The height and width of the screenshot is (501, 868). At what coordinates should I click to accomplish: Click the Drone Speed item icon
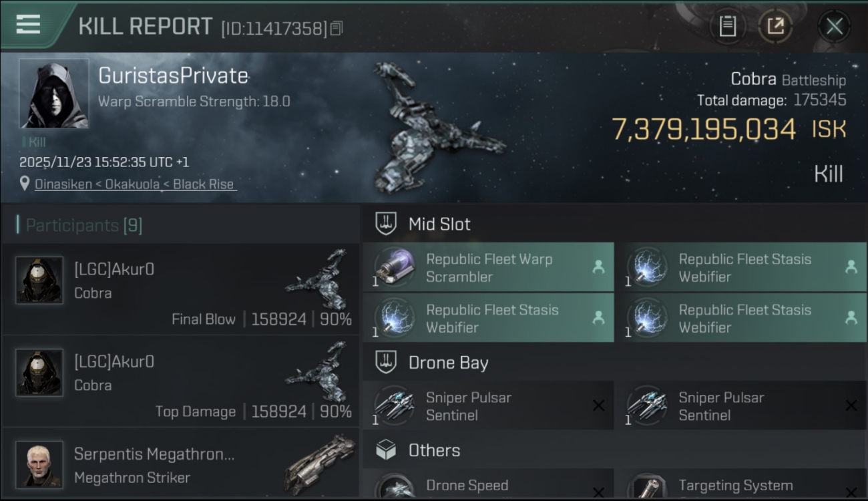[x=394, y=486]
